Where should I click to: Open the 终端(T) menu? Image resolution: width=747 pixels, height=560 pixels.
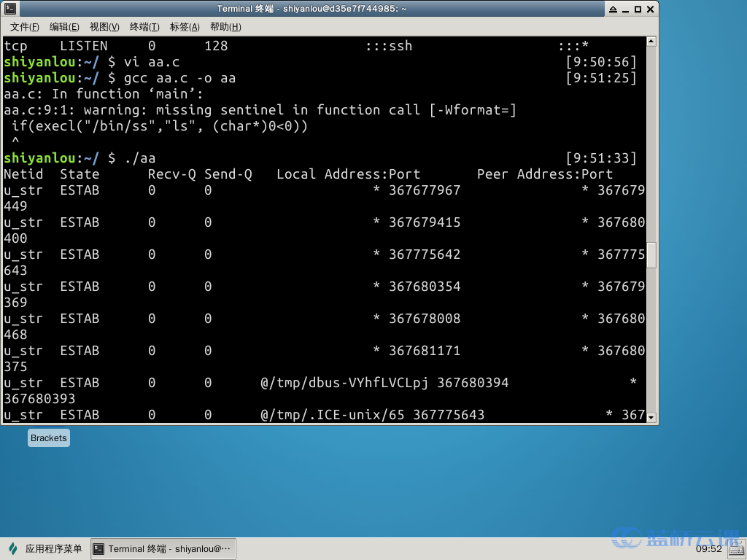click(144, 27)
